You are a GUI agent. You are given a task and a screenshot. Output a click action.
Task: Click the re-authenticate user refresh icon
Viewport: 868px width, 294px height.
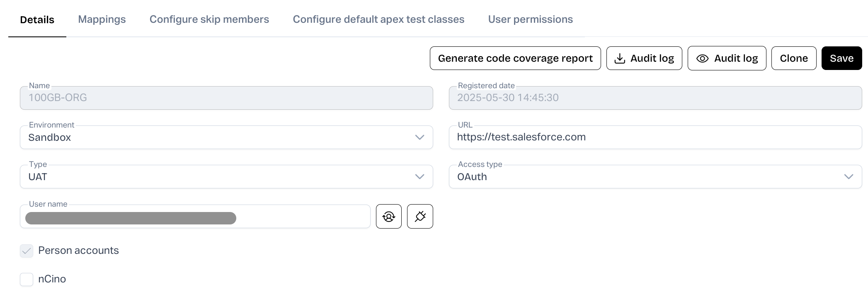click(x=388, y=216)
